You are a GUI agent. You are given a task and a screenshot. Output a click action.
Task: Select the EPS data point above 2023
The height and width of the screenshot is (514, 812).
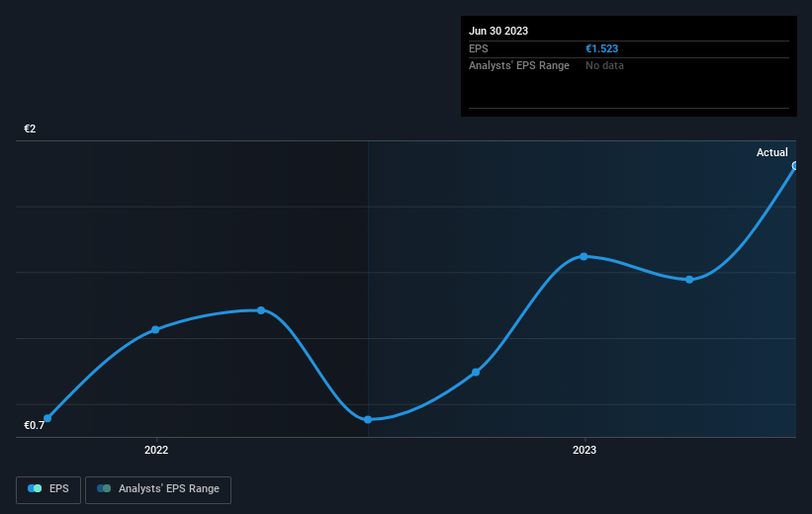[x=584, y=257]
